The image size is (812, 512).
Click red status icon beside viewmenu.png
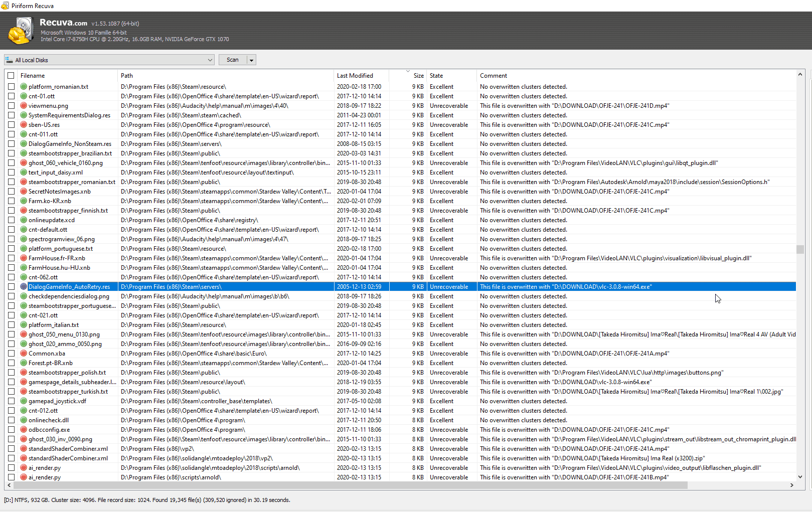[x=24, y=106]
